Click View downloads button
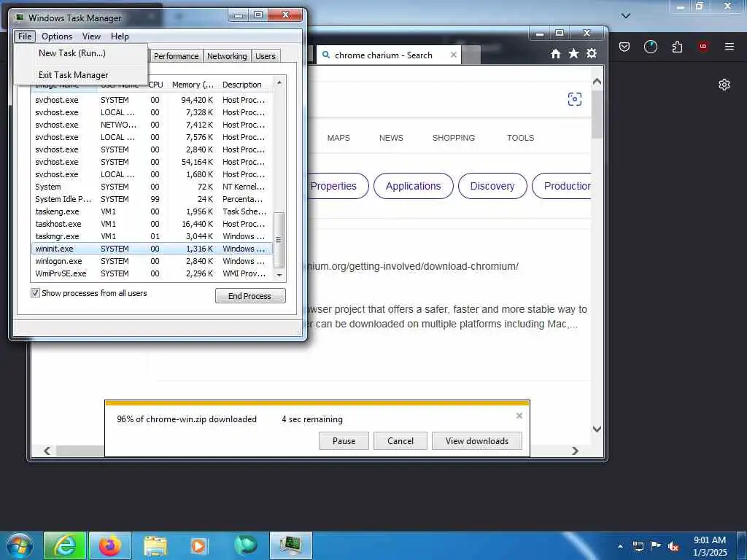 [x=477, y=441]
